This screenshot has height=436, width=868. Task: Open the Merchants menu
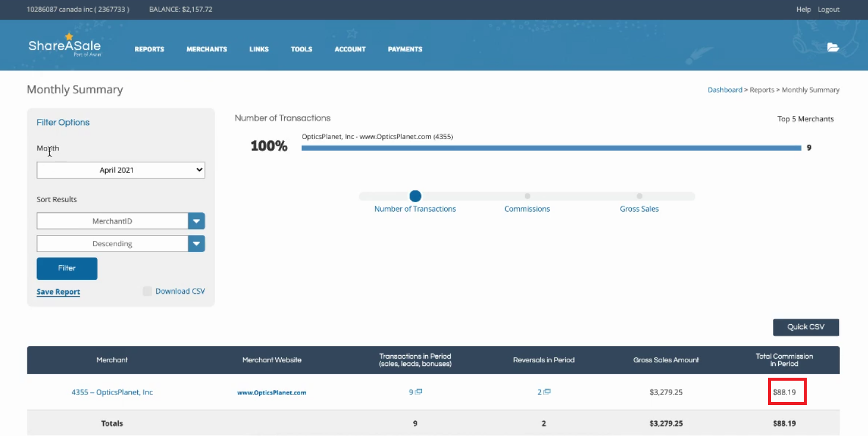click(207, 49)
